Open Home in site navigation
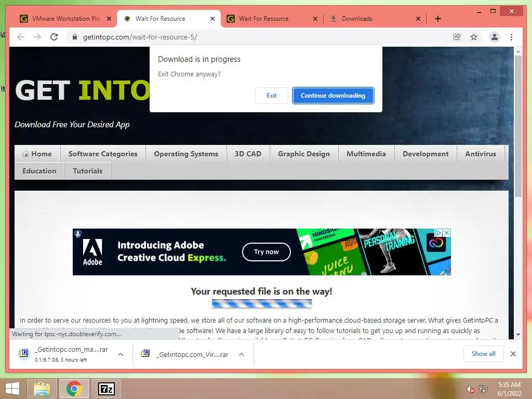The image size is (532, 399). [37, 154]
